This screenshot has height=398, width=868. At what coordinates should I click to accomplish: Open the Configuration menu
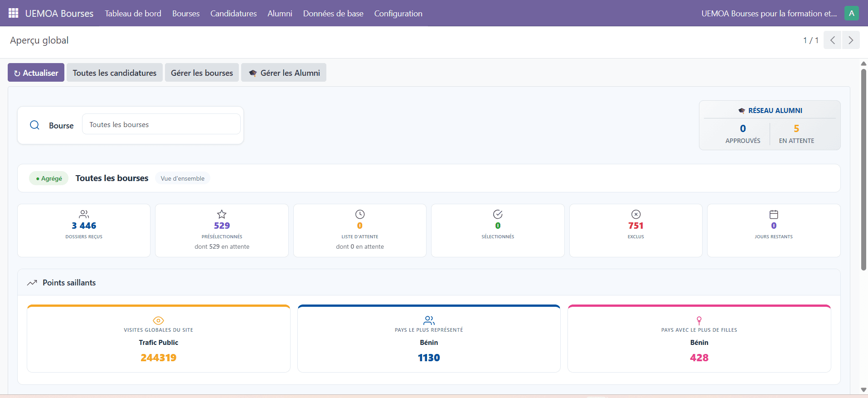[398, 14]
